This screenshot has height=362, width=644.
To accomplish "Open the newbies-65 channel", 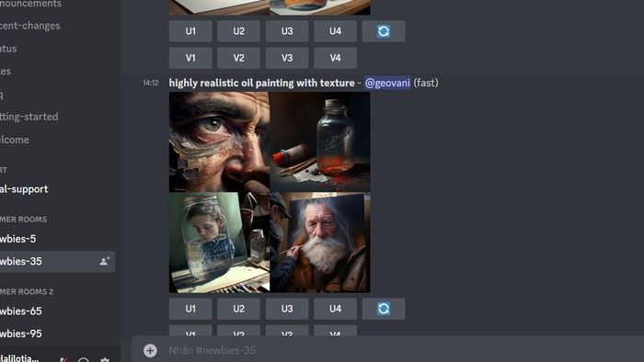I will [21, 311].
